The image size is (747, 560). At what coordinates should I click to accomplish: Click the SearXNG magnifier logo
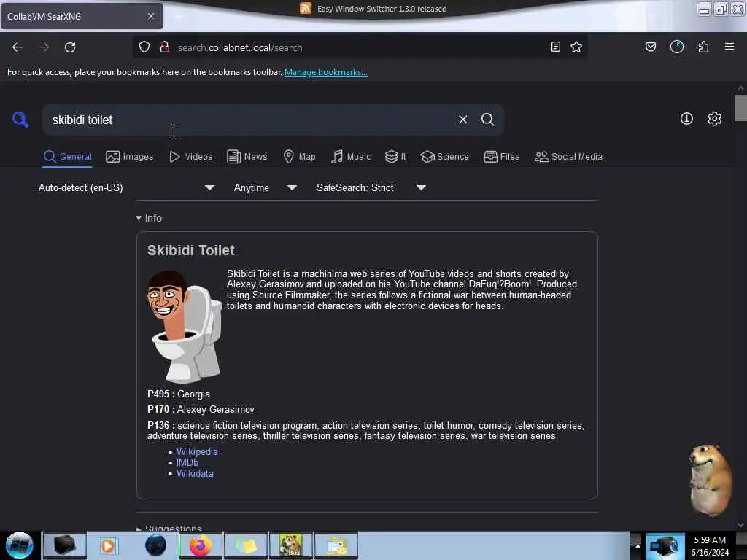point(20,119)
